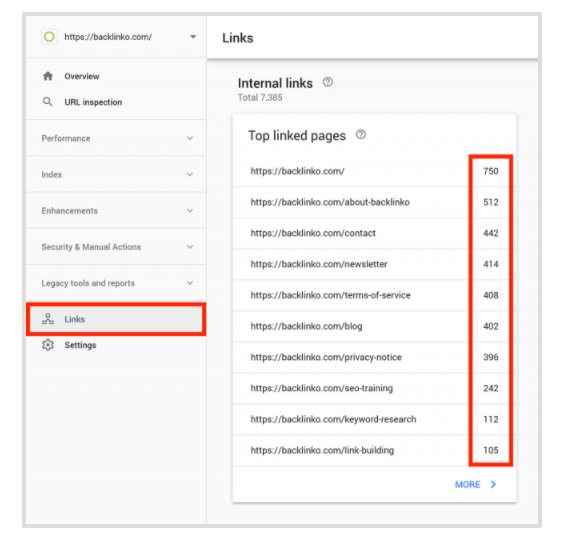
Task: Expand Security & Manual Actions chevron
Action: (x=190, y=247)
